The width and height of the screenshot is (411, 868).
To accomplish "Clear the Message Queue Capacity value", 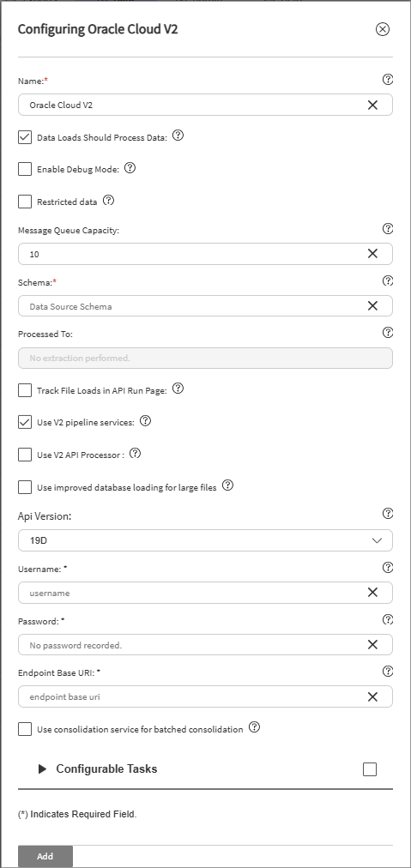I will 372,254.
